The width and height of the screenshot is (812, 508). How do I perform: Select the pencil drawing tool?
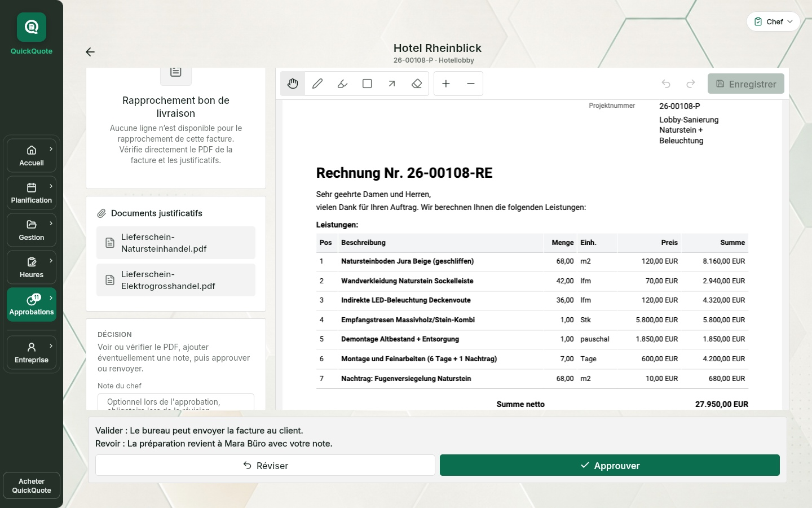coord(317,84)
